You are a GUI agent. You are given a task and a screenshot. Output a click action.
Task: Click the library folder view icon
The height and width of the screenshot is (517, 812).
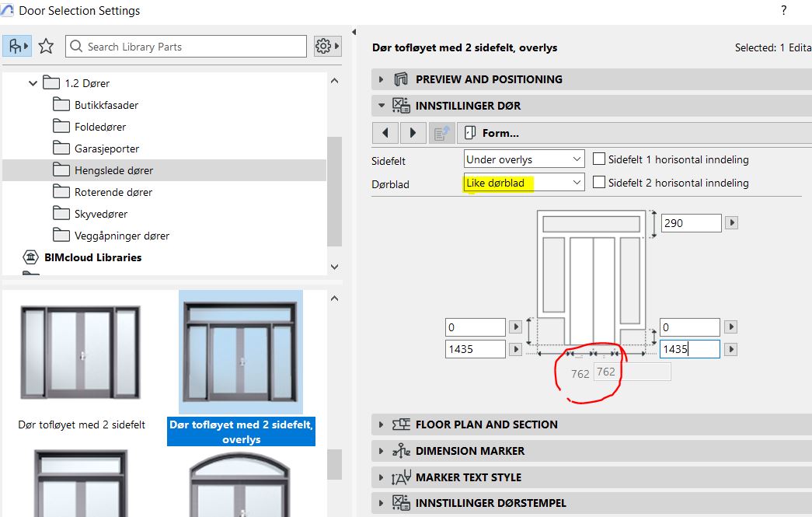coord(16,47)
